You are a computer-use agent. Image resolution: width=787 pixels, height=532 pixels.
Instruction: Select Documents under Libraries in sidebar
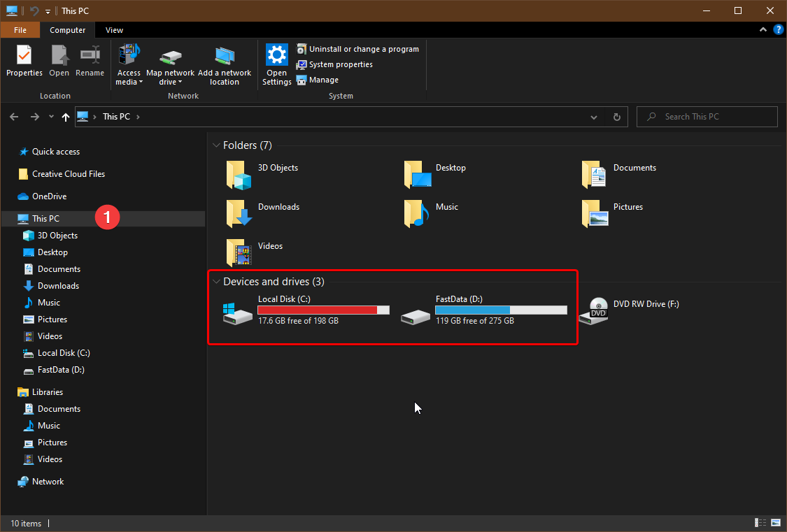coord(52,409)
